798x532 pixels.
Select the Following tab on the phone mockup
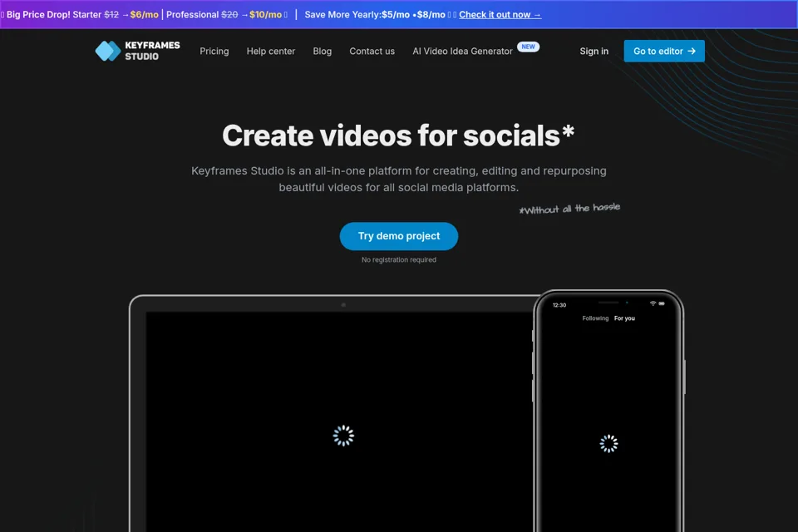pyautogui.click(x=595, y=318)
